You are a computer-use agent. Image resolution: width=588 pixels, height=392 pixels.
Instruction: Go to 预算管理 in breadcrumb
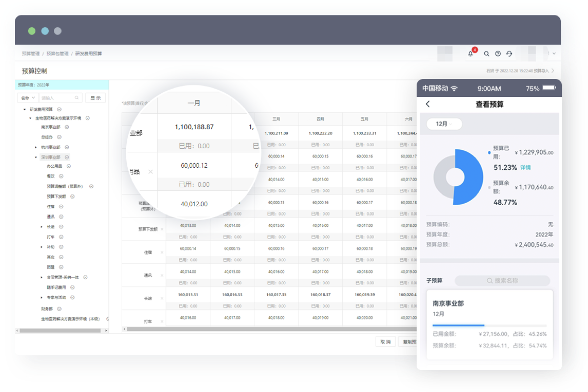pyautogui.click(x=30, y=53)
